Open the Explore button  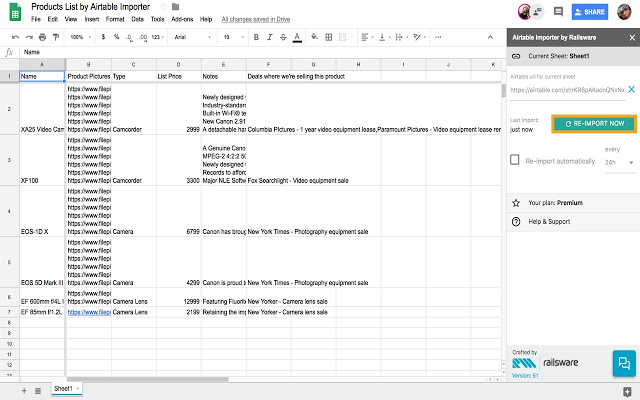(627, 392)
